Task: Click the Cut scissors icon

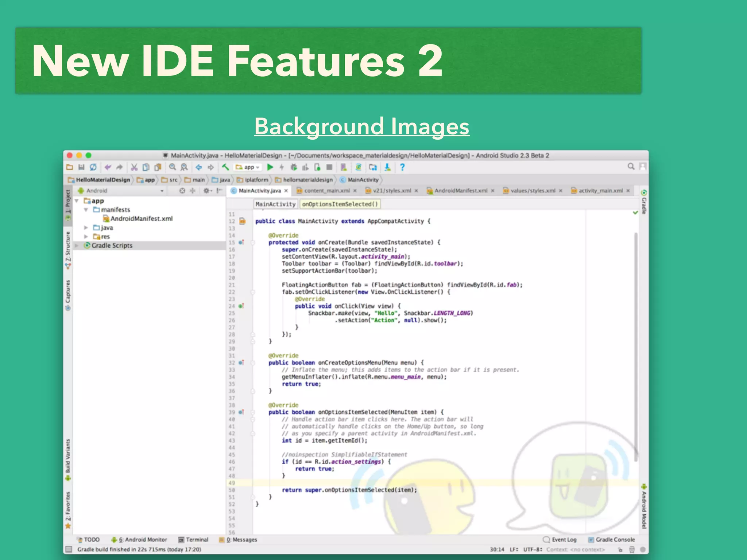Action: (134, 167)
